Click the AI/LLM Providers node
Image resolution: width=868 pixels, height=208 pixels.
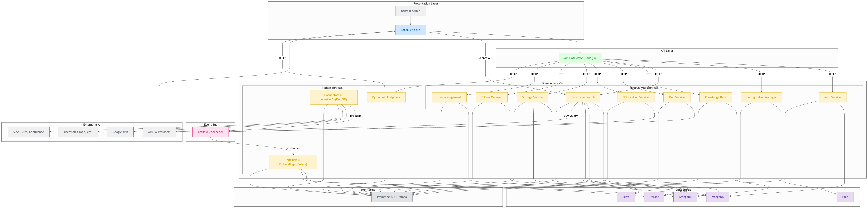159,132
